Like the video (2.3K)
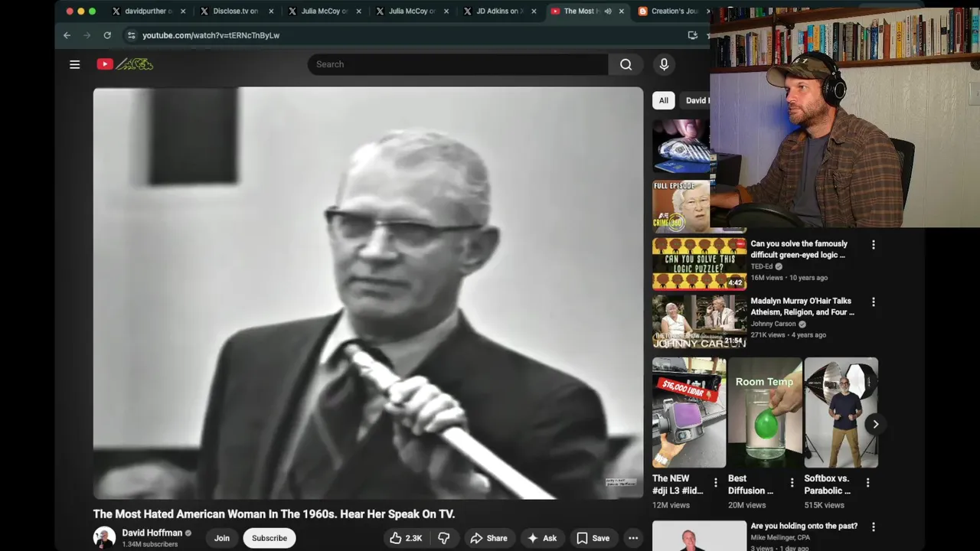Image resolution: width=980 pixels, height=551 pixels. pyautogui.click(x=406, y=538)
